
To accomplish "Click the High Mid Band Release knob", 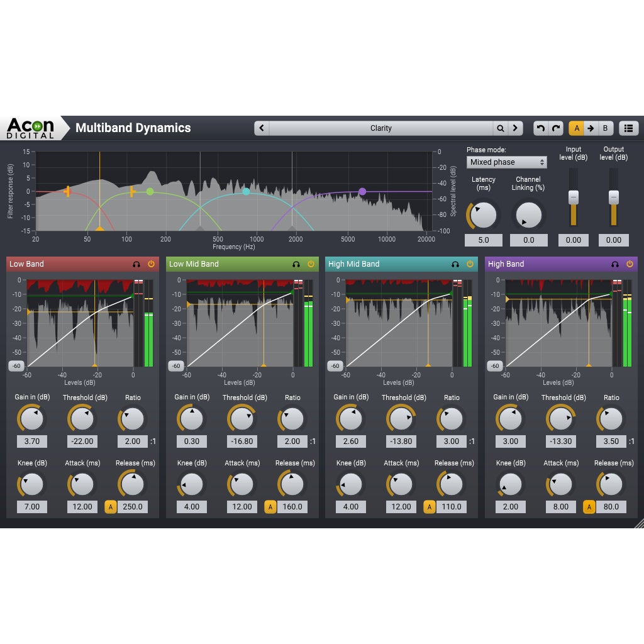I will tap(452, 484).
